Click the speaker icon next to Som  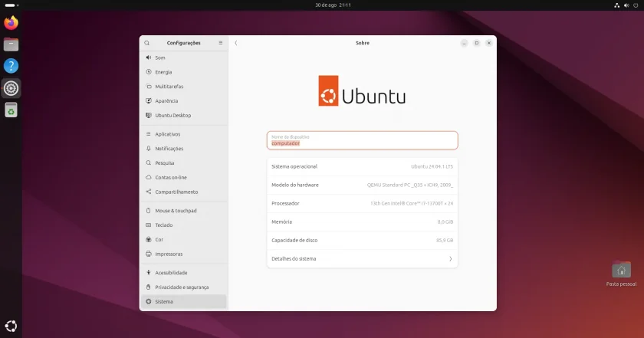[149, 57]
